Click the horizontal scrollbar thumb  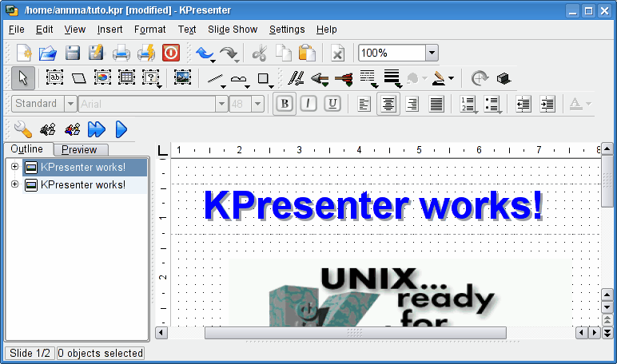(355, 333)
